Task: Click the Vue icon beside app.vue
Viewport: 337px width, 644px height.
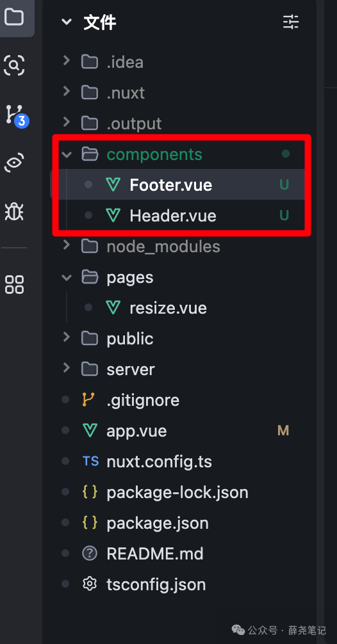Action: [x=90, y=430]
